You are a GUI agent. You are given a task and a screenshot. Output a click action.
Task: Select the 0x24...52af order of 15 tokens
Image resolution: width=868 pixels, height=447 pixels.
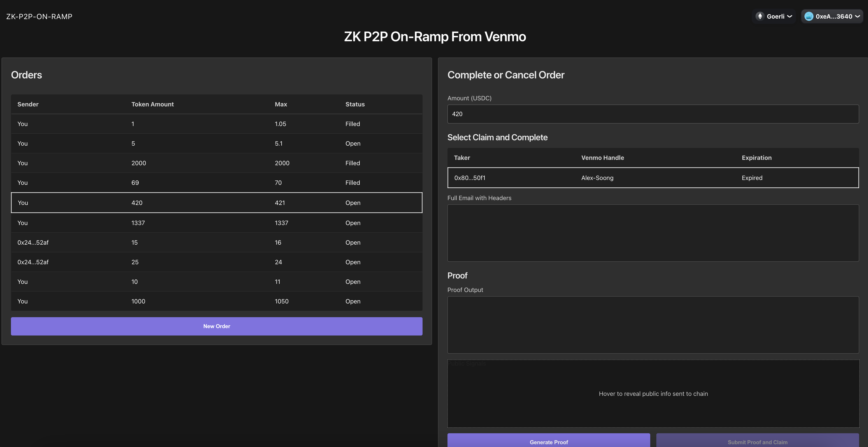(x=216, y=242)
